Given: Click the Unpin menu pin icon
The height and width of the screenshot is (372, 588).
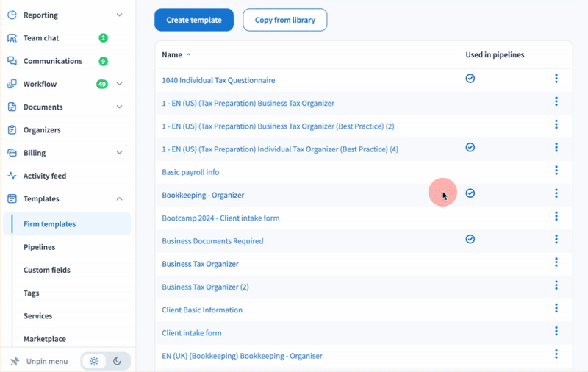Looking at the screenshot, I should coord(15,361).
